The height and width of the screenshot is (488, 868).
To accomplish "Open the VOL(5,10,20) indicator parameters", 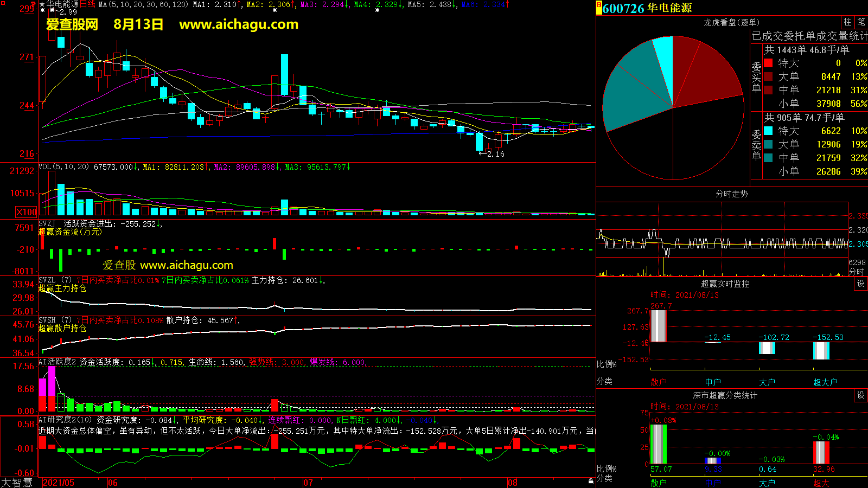I will (63, 167).
